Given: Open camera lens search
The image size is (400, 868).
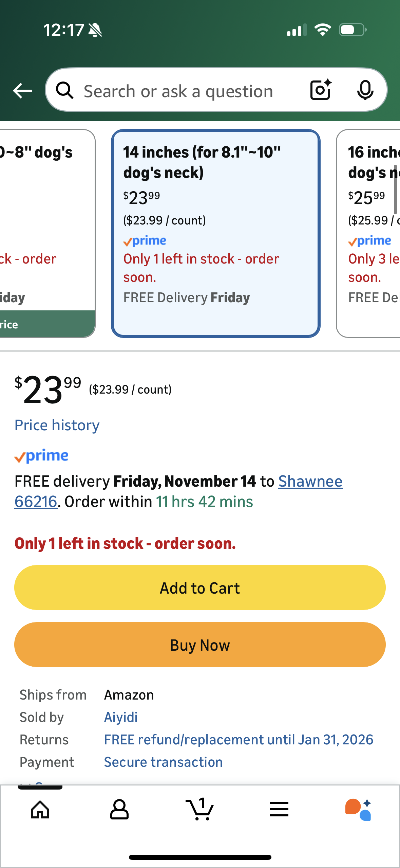Looking at the screenshot, I should [x=321, y=90].
